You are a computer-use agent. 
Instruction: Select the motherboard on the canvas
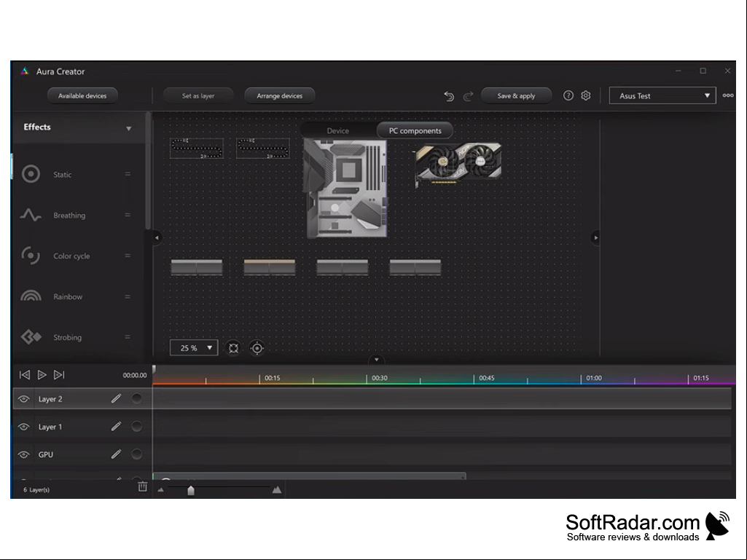pyautogui.click(x=346, y=188)
